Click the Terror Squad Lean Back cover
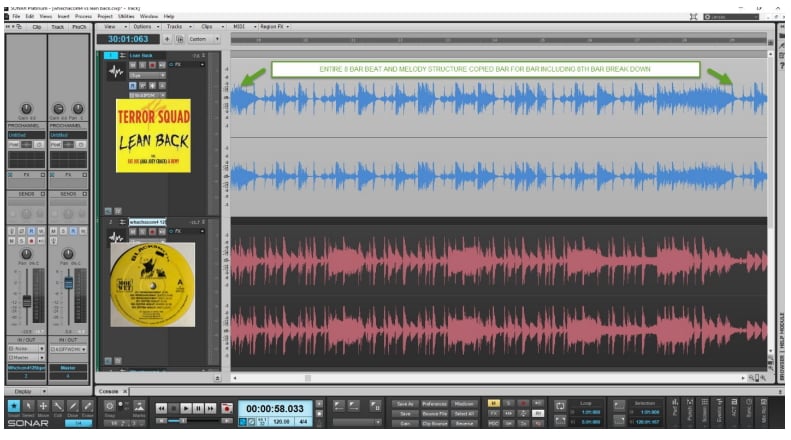791x440 pixels. (x=153, y=136)
